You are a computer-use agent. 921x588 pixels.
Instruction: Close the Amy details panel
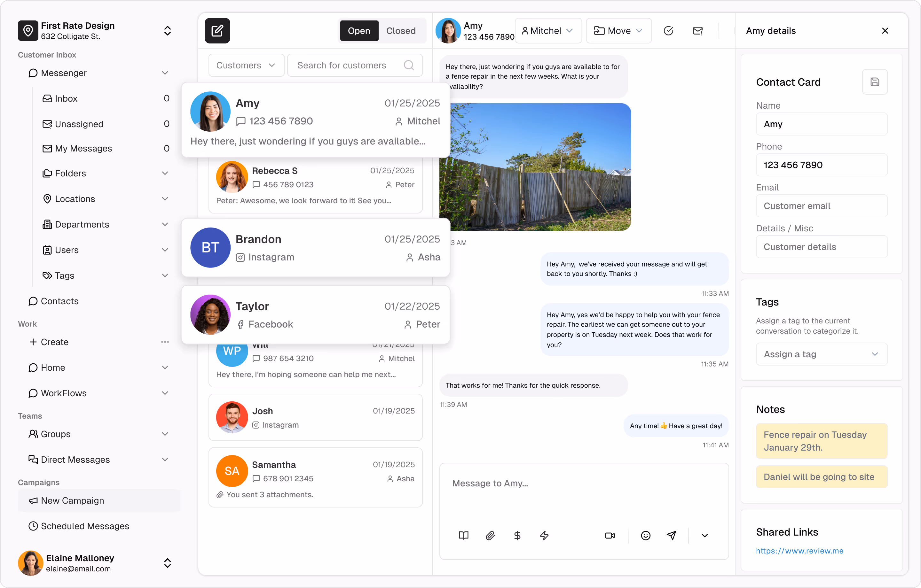885,31
